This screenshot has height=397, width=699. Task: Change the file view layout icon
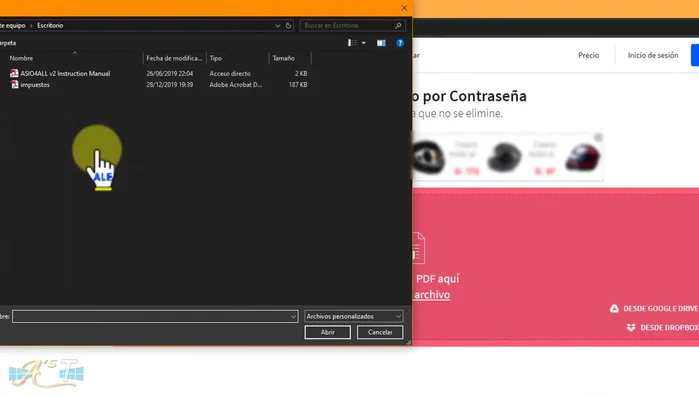click(352, 43)
